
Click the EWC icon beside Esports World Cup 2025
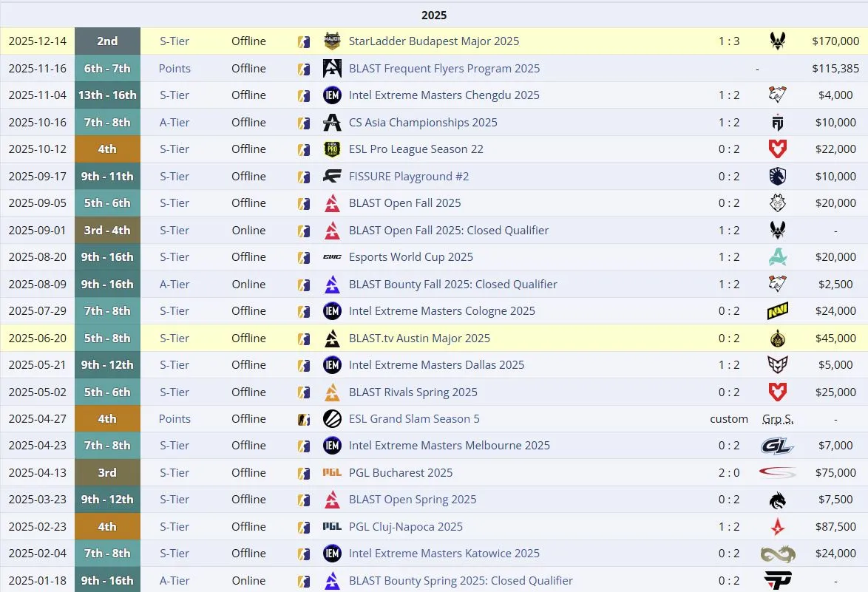click(x=332, y=256)
